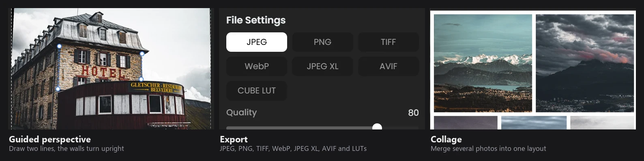
Task: Click the bottom-left collage thumbnail
Action: click(466, 123)
